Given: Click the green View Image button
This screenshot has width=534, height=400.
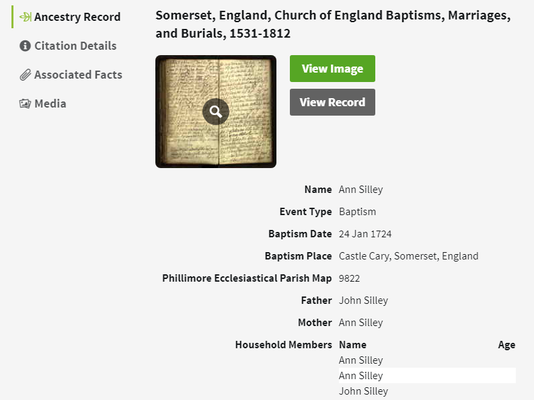Looking at the screenshot, I should (x=332, y=68).
